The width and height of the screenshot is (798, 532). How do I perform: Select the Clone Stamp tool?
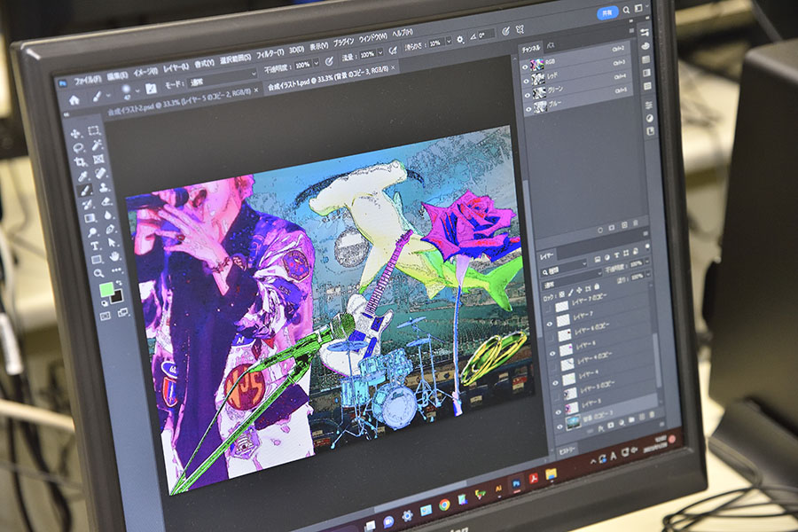point(105,187)
